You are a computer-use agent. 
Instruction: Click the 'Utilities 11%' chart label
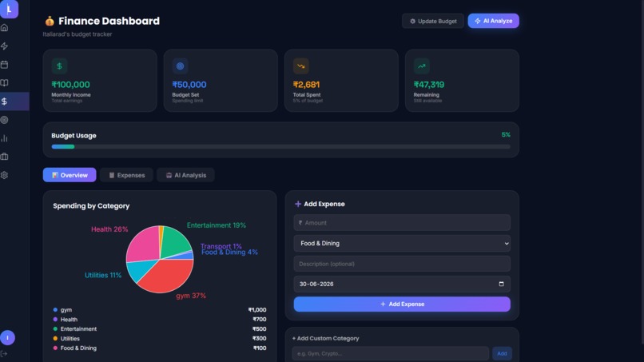(103, 276)
